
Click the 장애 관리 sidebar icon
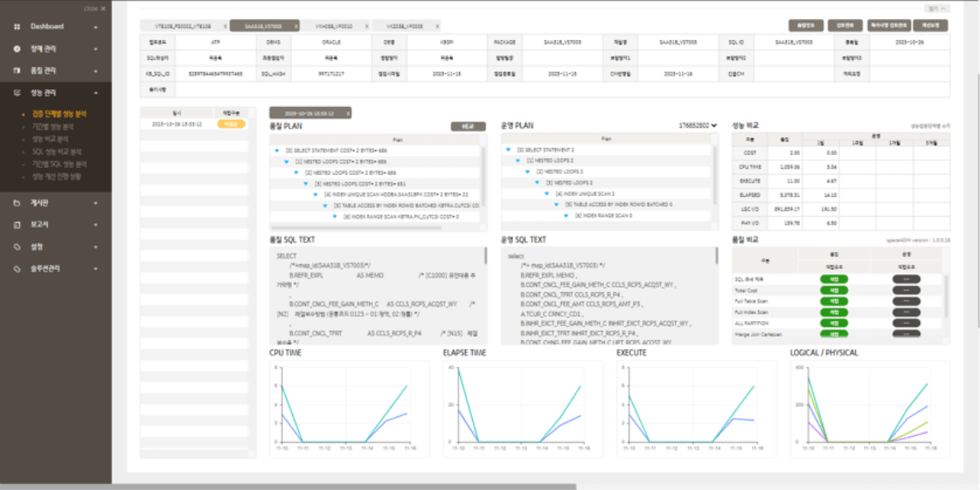pyautogui.click(x=16, y=49)
